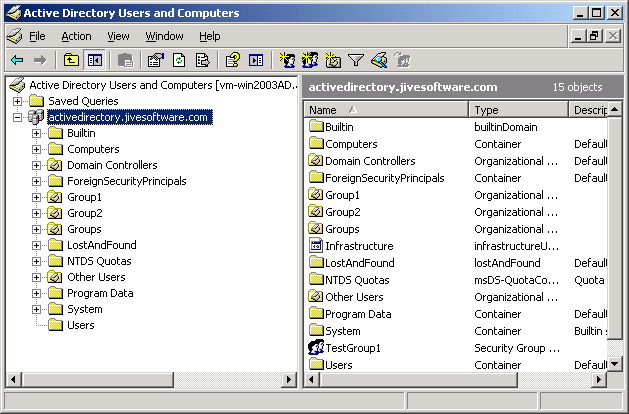Sort list by Type column header
This screenshot has width=629, height=414.
pyautogui.click(x=517, y=110)
